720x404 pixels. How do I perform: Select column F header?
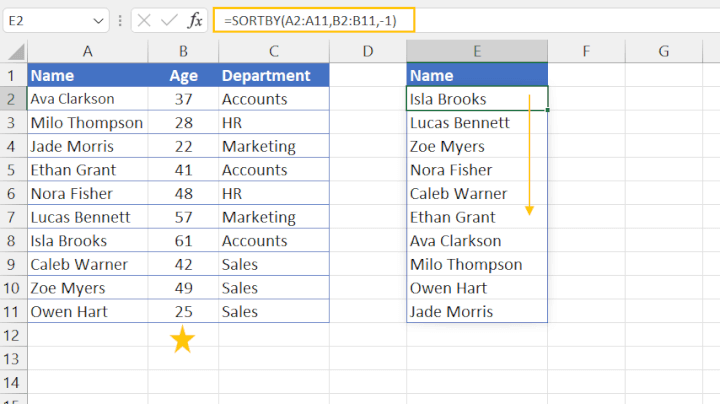coord(586,51)
